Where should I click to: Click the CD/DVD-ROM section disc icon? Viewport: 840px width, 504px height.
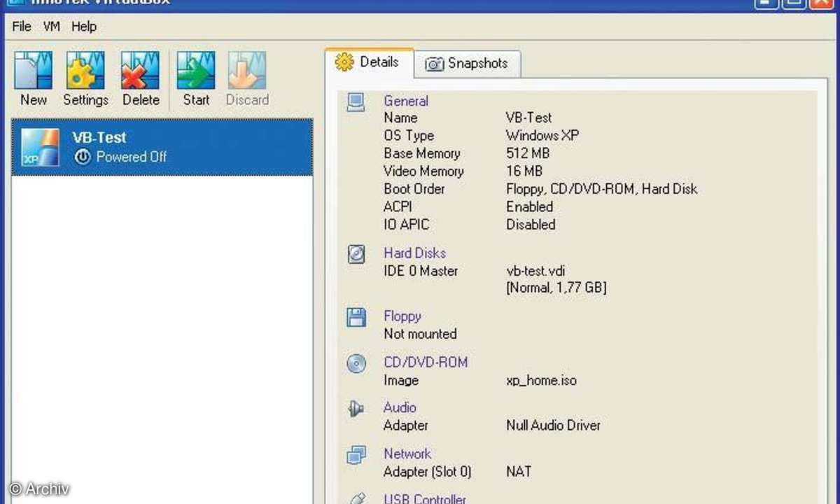[356, 363]
